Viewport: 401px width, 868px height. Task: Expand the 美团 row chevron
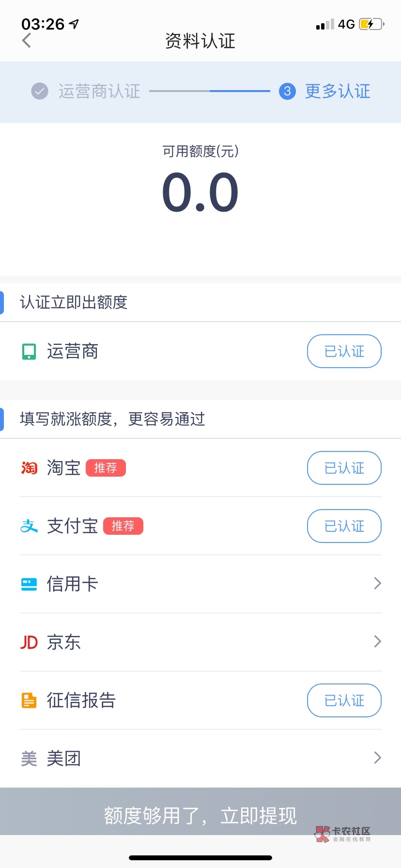(378, 758)
